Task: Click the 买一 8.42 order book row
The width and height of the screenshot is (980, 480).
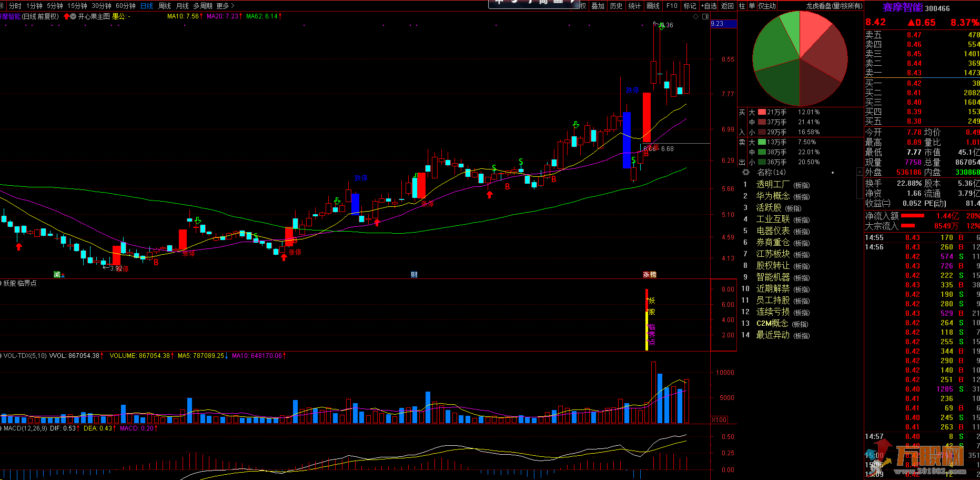Action: pyautogui.click(x=922, y=83)
